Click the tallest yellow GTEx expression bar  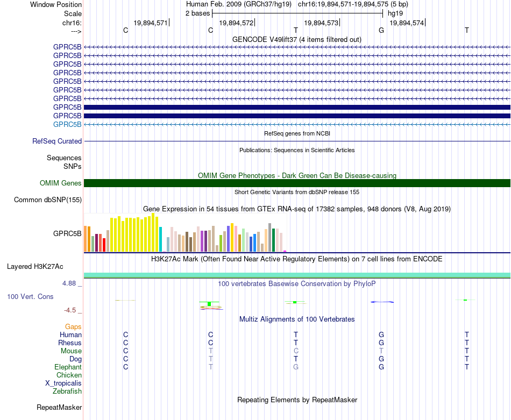tap(153, 232)
